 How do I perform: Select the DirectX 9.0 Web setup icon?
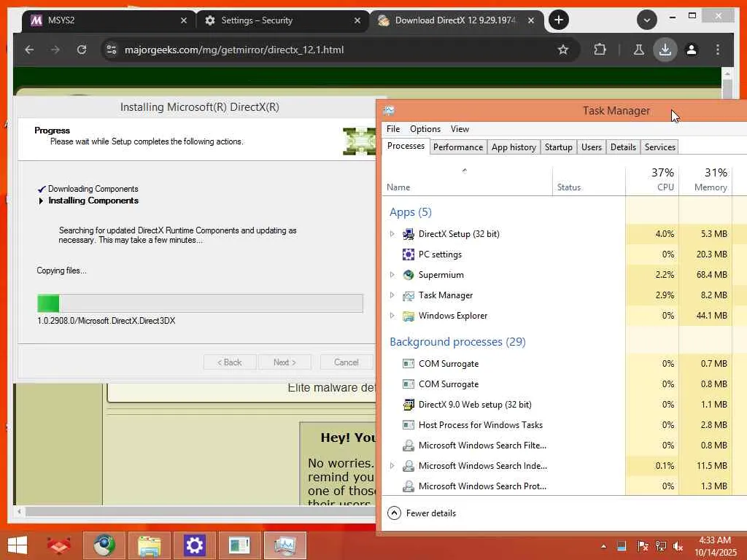pyautogui.click(x=409, y=404)
